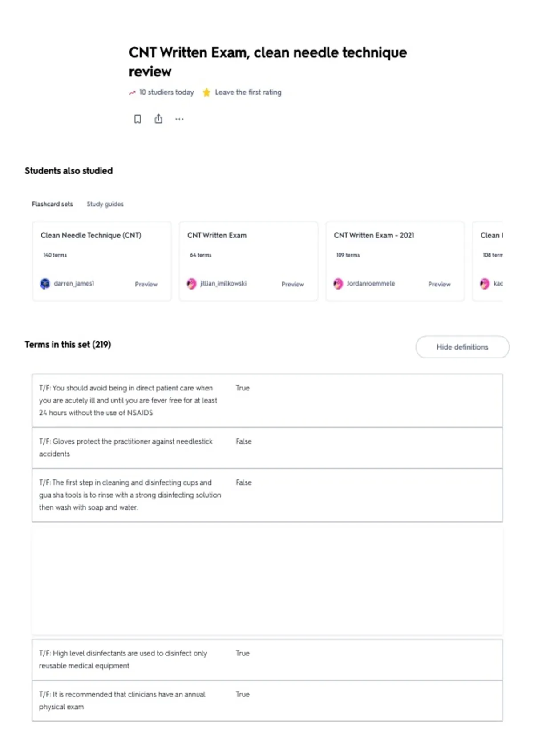Preview the CNT Written Exam - 2021 set
The height and width of the screenshot is (756, 534).
pyautogui.click(x=439, y=284)
